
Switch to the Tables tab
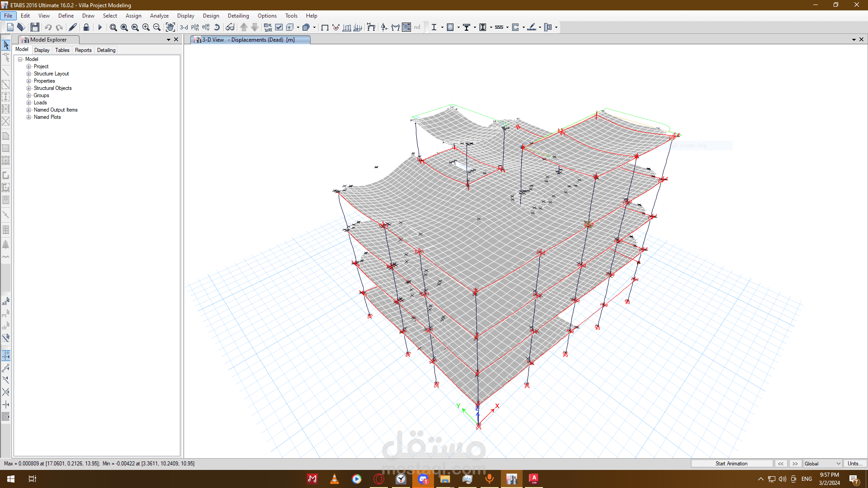pos(62,50)
